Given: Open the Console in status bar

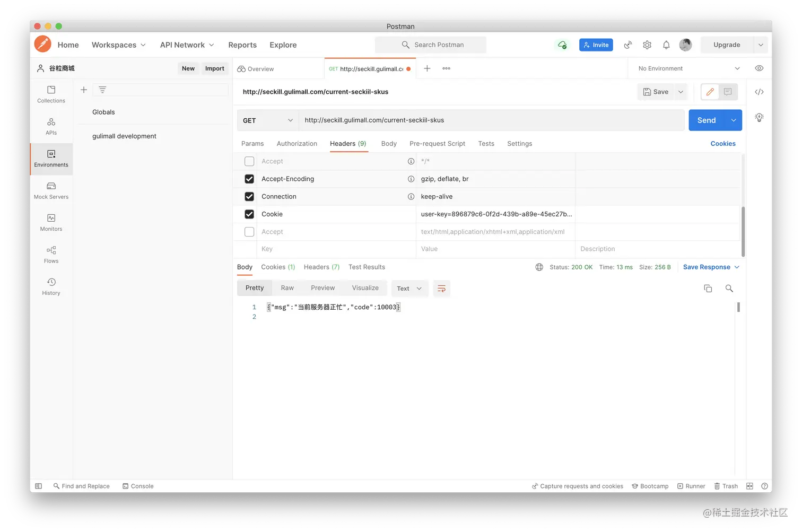Looking at the screenshot, I should pyautogui.click(x=138, y=486).
